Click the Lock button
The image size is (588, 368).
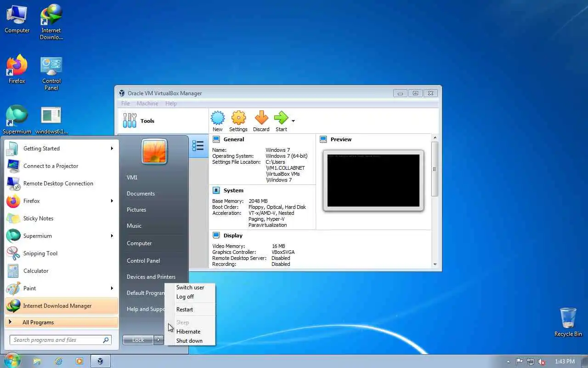click(138, 340)
